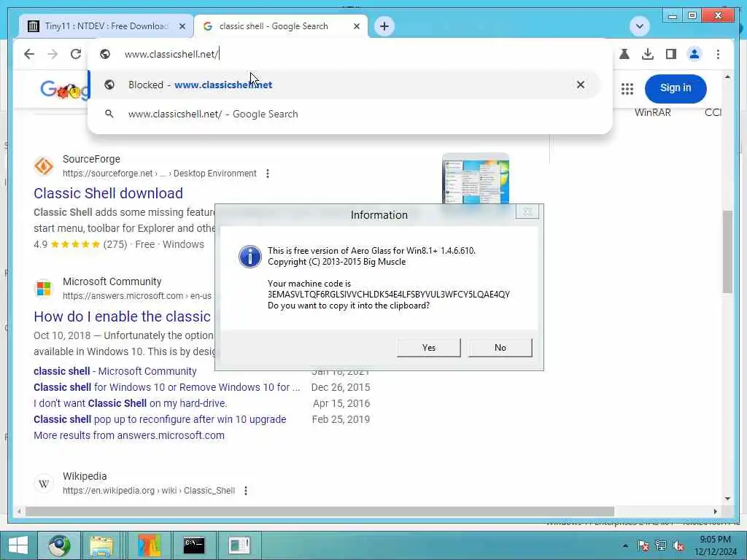The image size is (747, 560).
Task: Open the Google apps grid
Action: pyautogui.click(x=627, y=88)
